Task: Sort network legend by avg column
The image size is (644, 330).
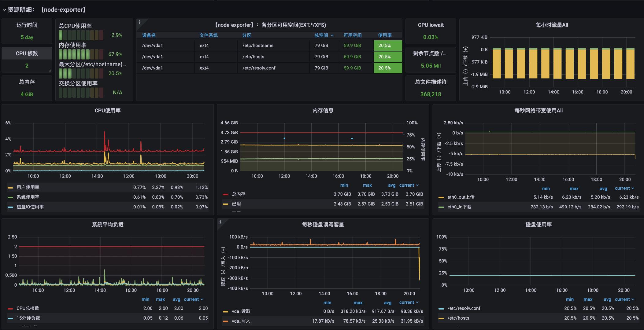Action: pyautogui.click(x=603, y=189)
